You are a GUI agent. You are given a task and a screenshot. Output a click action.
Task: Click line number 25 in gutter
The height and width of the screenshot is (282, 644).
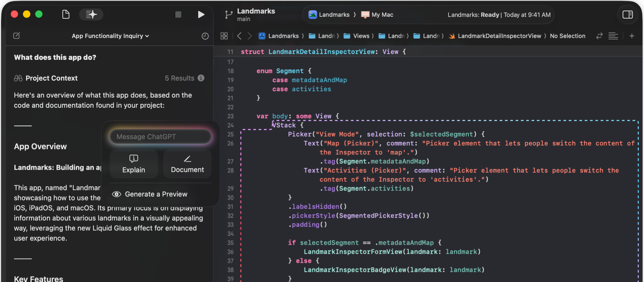pos(231,134)
